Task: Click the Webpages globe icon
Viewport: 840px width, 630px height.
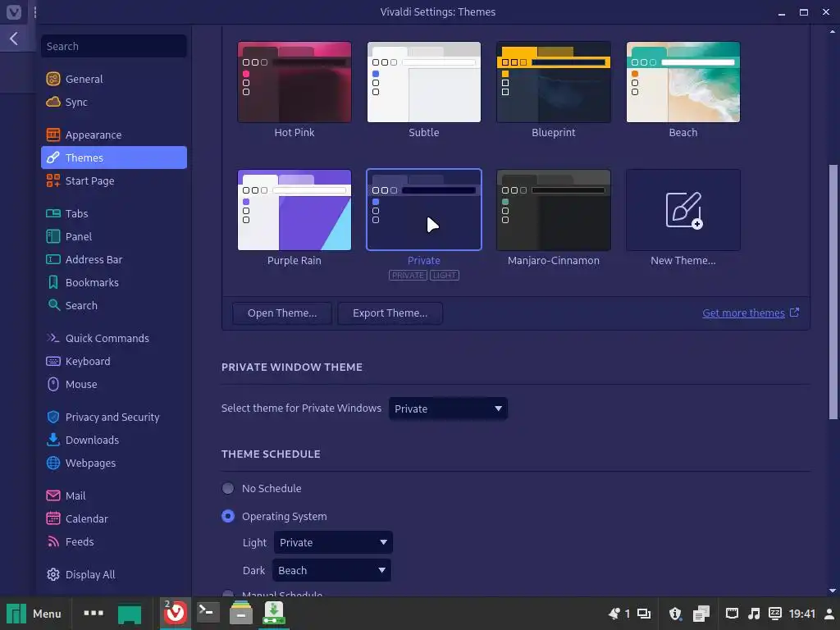Action: coord(53,463)
